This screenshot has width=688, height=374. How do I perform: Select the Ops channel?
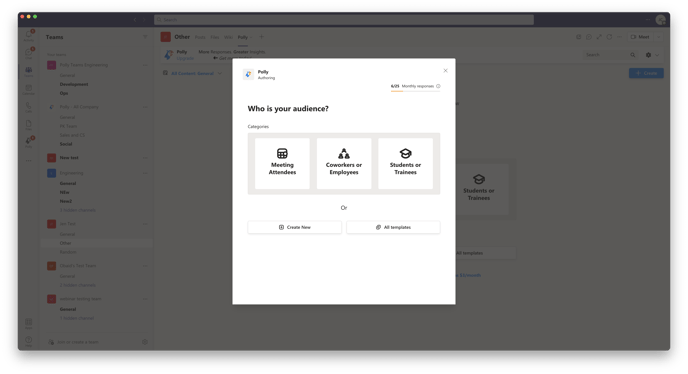64,93
